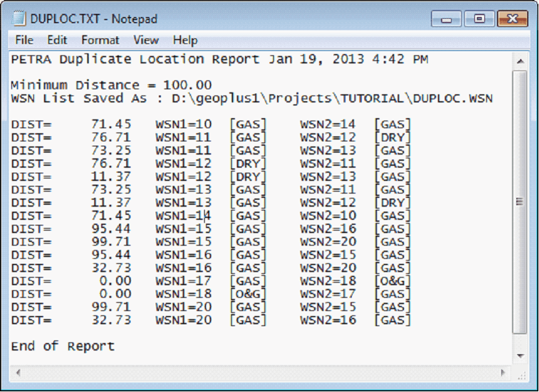Click the Notepad icon in the title bar
Image resolution: width=539 pixels, height=392 pixels.
pyautogui.click(x=19, y=19)
